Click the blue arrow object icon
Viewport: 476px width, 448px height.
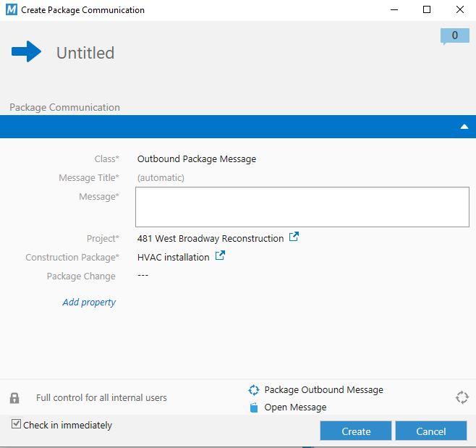tap(27, 52)
